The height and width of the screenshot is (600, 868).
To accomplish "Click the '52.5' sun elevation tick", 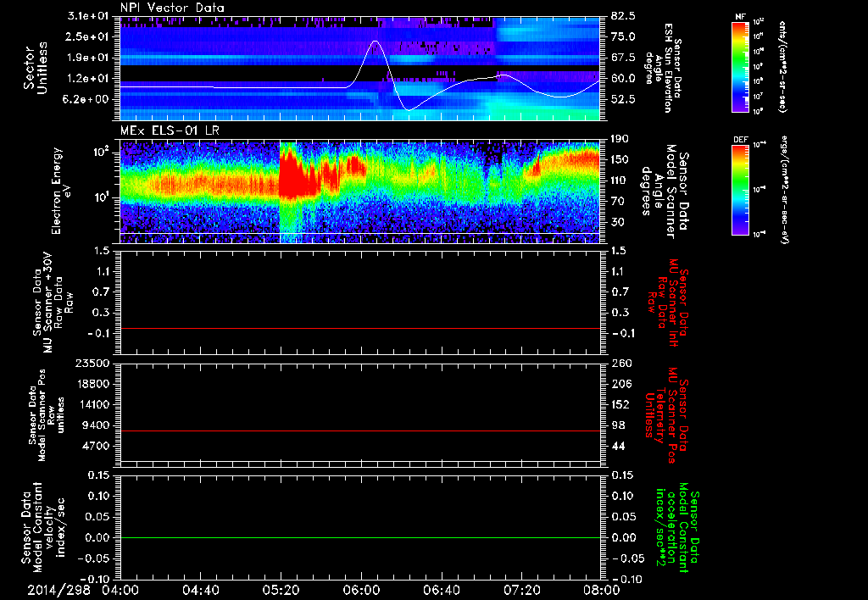I will [623, 99].
